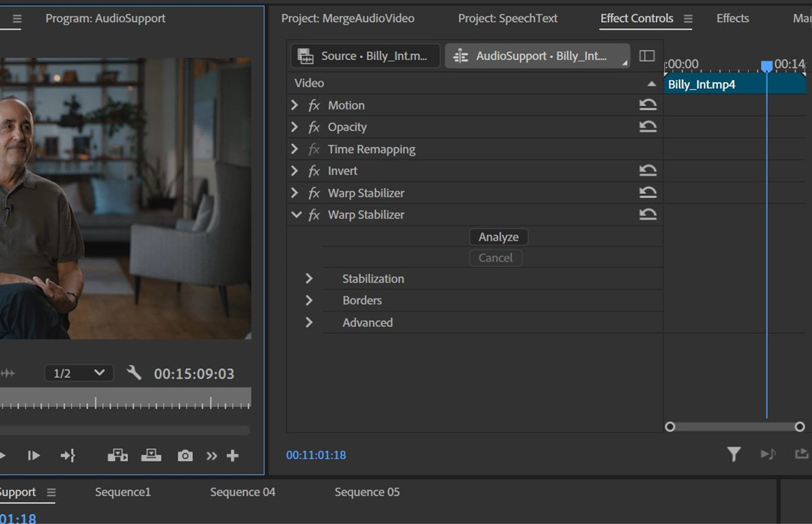Click the reset icon next to Motion effect
Image resolution: width=812 pixels, height=524 pixels.
[x=648, y=104]
